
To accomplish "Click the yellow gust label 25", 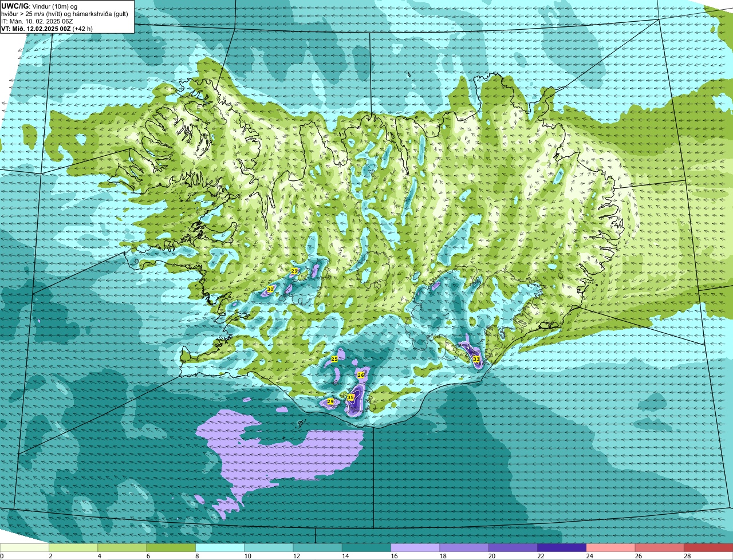I will pos(334,359).
